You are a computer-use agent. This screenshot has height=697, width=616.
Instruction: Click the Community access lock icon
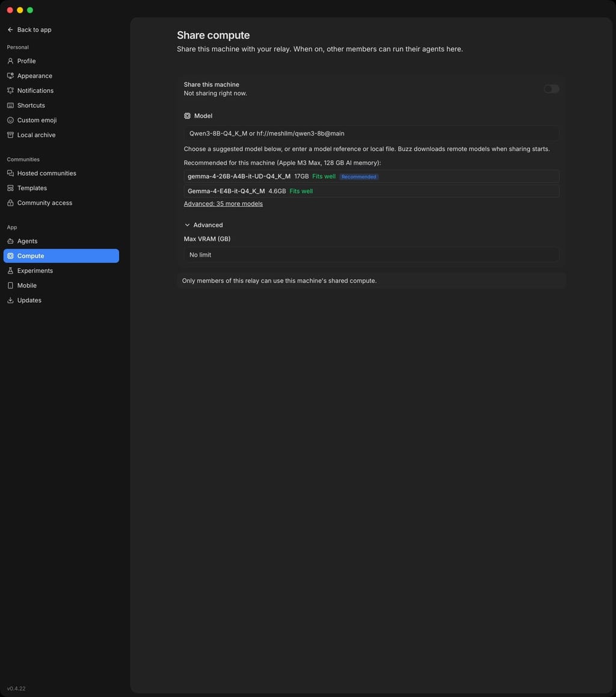click(10, 203)
